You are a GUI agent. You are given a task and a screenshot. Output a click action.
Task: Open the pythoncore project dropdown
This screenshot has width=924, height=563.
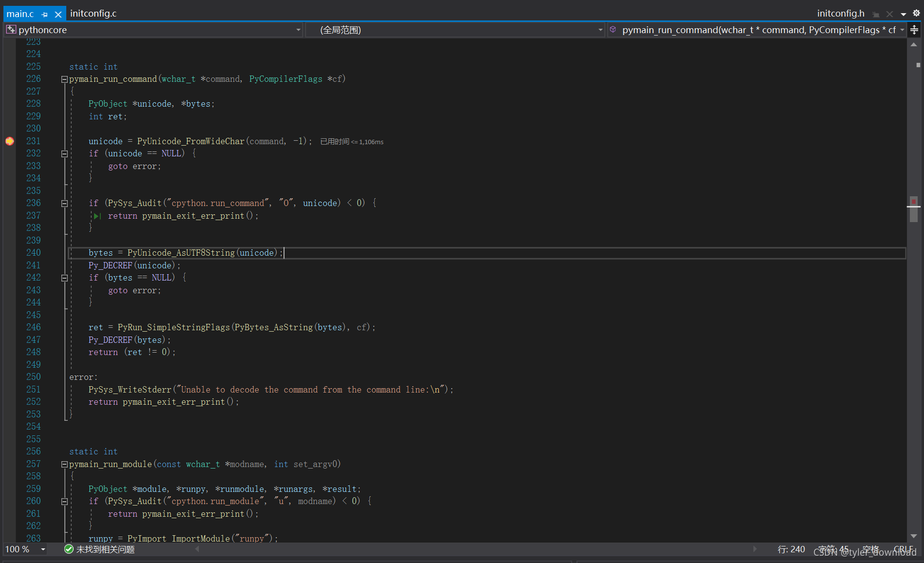(154, 30)
